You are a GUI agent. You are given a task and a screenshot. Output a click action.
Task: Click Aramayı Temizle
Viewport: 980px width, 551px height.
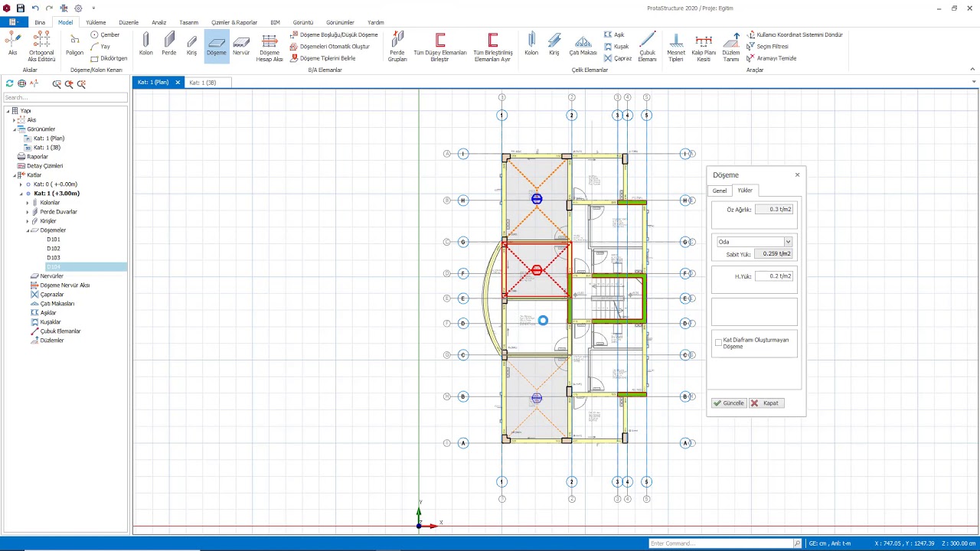(x=772, y=58)
